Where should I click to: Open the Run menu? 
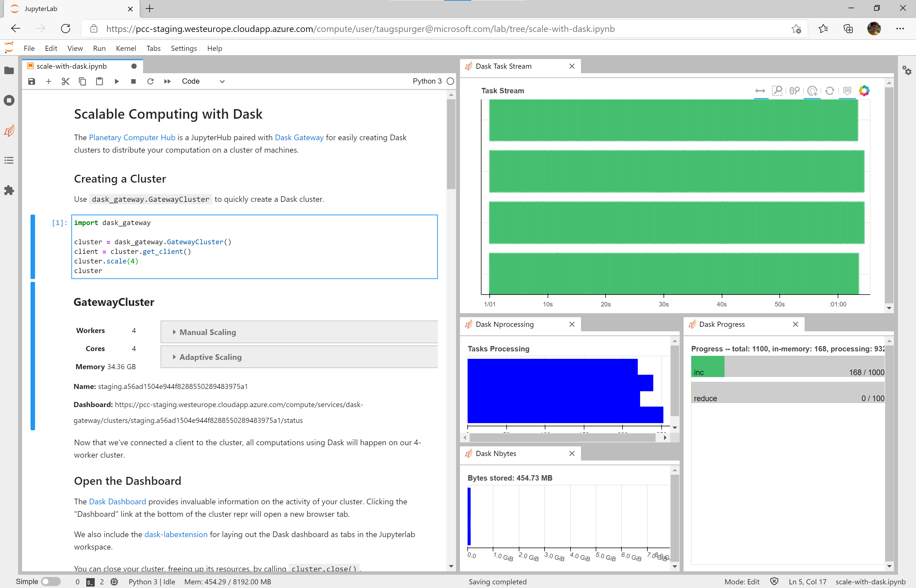pyautogui.click(x=99, y=49)
